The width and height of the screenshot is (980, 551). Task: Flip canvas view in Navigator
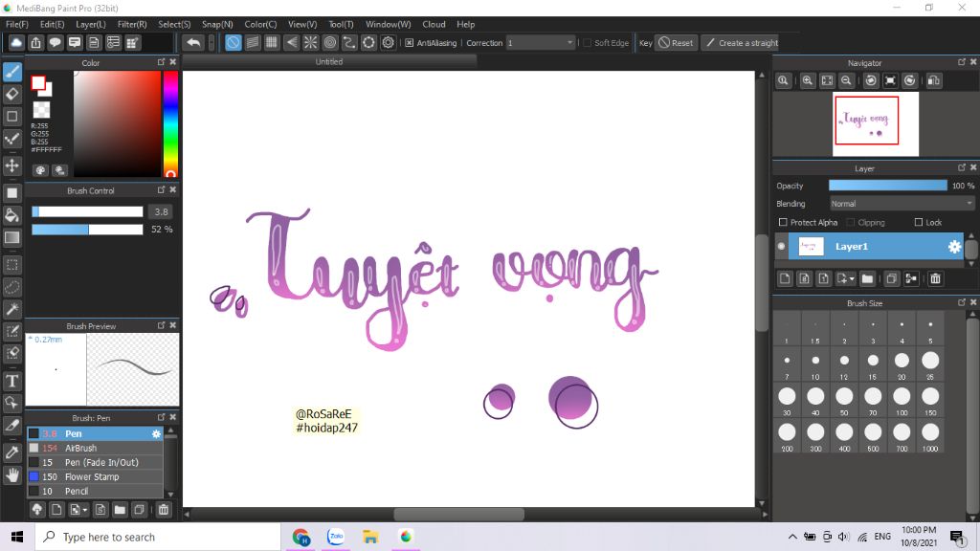pyautogui.click(x=934, y=80)
